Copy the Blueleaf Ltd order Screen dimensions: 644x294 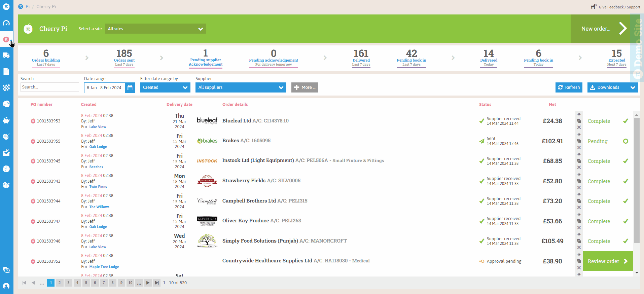[x=579, y=121]
